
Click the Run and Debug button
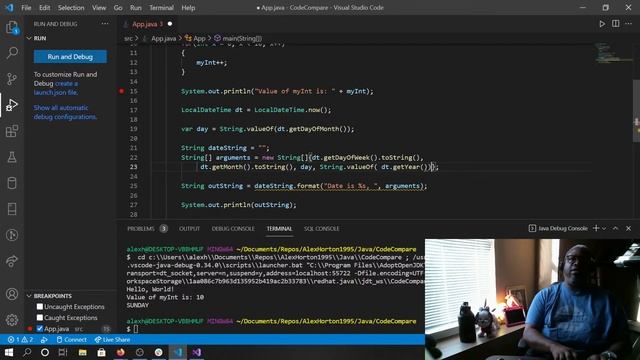(x=70, y=57)
